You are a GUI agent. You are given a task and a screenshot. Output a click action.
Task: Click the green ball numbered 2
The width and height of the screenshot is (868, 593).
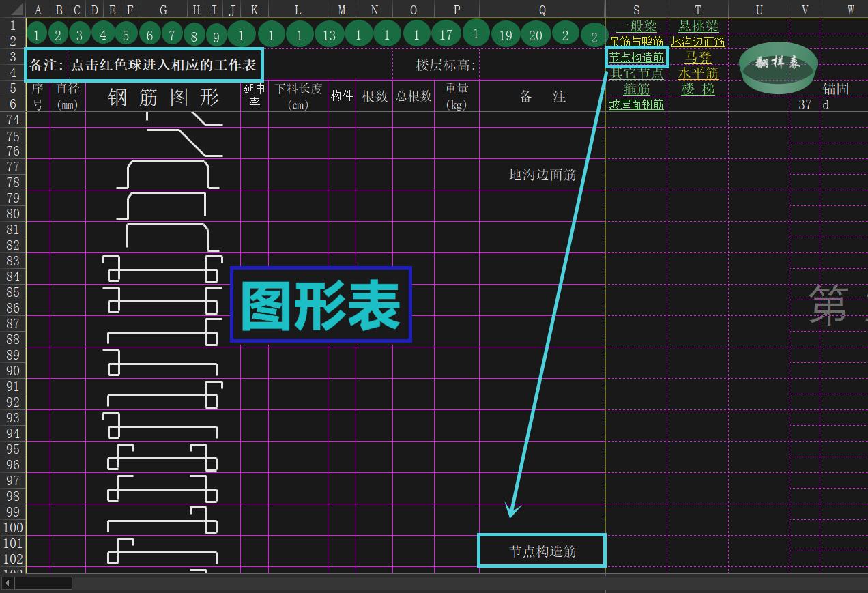point(59,33)
